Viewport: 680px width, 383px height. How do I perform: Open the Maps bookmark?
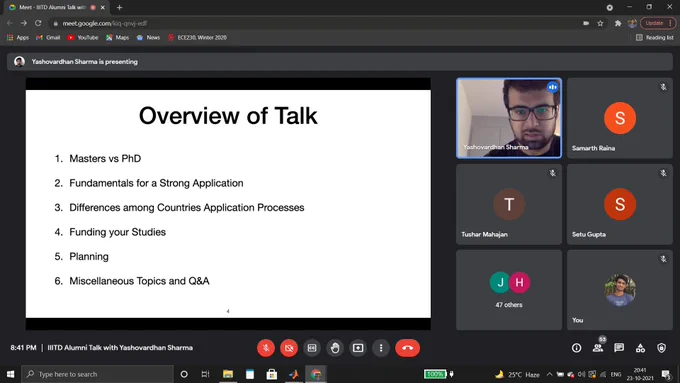tap(118, 38)
